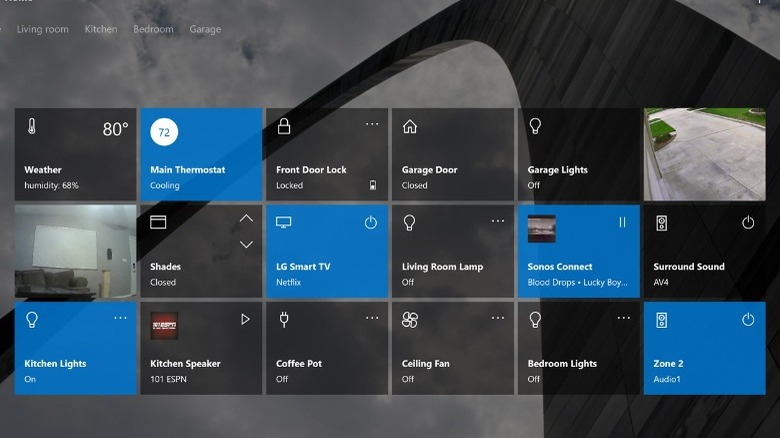
Task: Click the AV4 input text
Action: (661, 282)
